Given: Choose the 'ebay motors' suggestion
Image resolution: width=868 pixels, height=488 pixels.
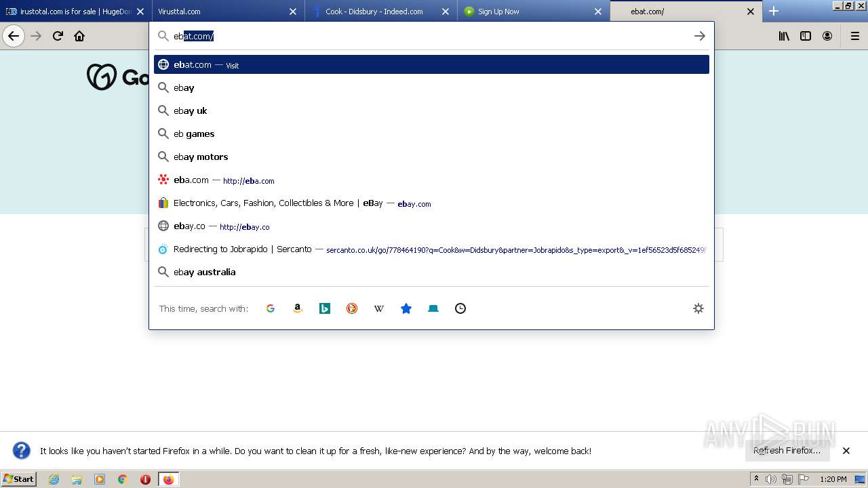Looking at the screenshot, I should 431,157.
